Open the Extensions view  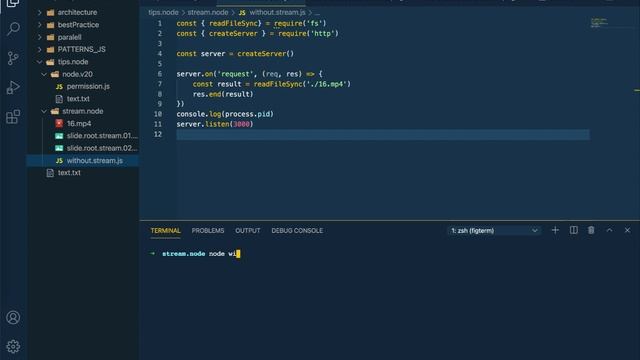point(13,117)
